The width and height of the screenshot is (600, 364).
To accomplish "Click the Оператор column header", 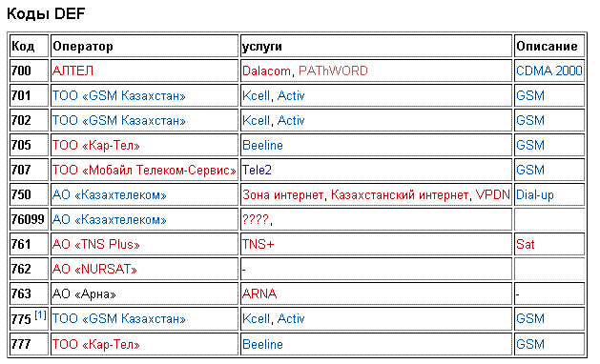I will pyautogui.click(x=144, y=47).
